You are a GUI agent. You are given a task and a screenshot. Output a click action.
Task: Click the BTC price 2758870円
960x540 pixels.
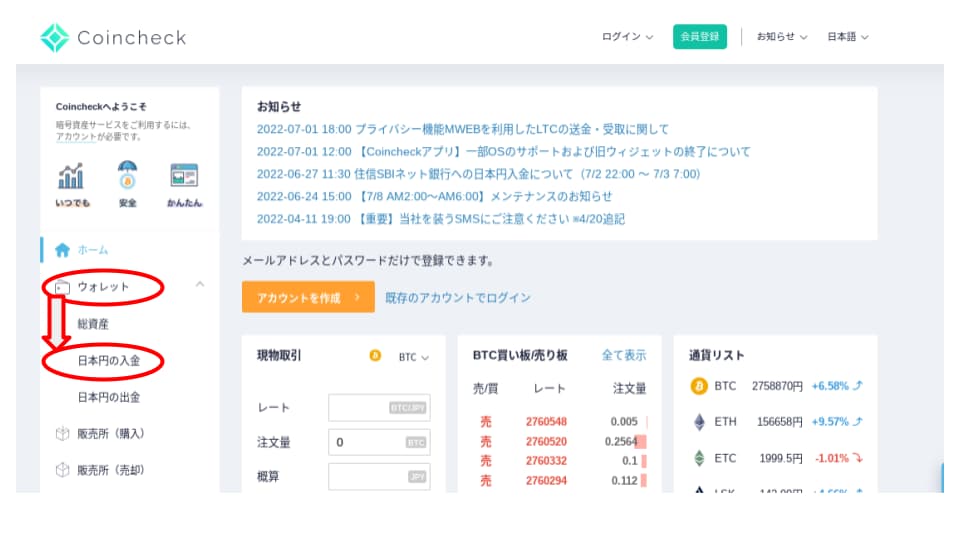(777, 386)
